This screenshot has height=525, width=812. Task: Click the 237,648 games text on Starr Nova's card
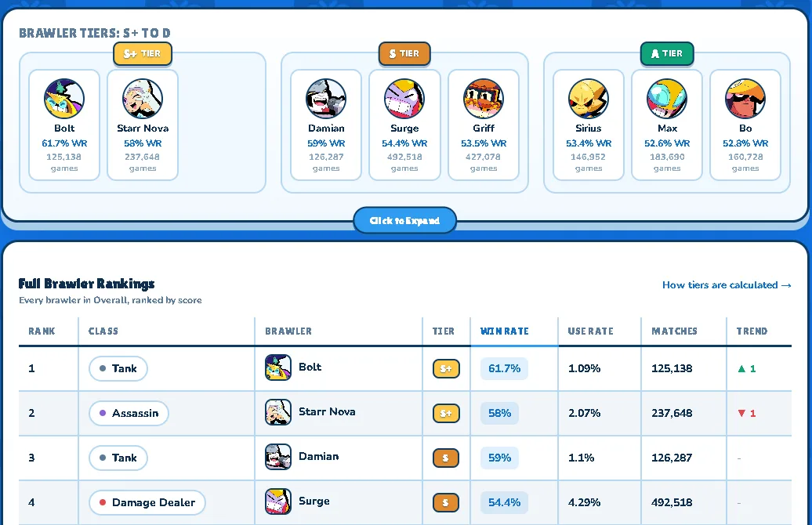click(x=143, y=162)
